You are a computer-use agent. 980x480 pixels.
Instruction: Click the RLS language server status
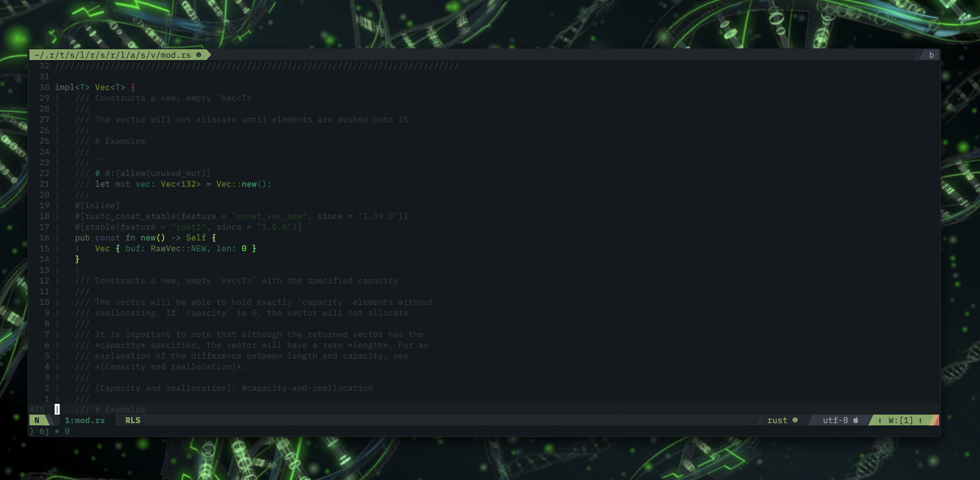tap(133, 420)
